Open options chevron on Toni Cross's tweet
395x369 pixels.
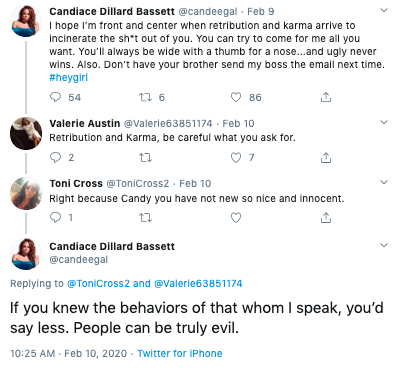tap(384, 182)
